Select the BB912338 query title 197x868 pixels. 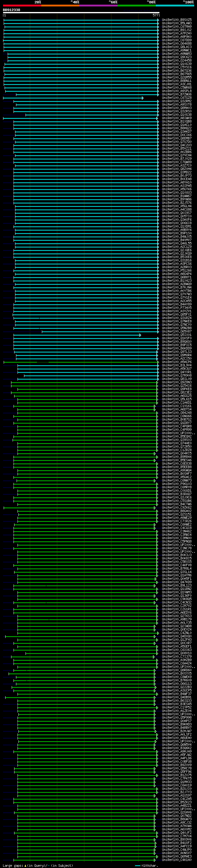click(11, 10)
